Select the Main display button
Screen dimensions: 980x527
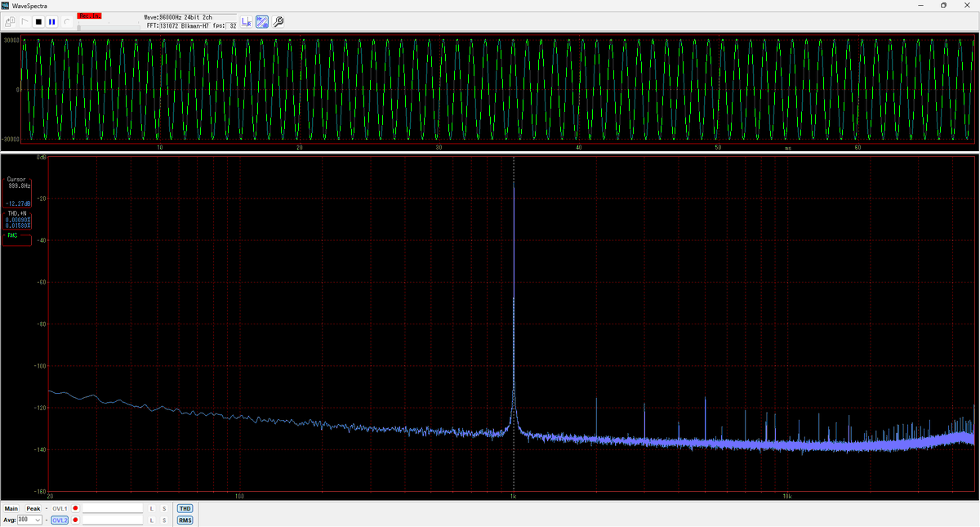11,509
